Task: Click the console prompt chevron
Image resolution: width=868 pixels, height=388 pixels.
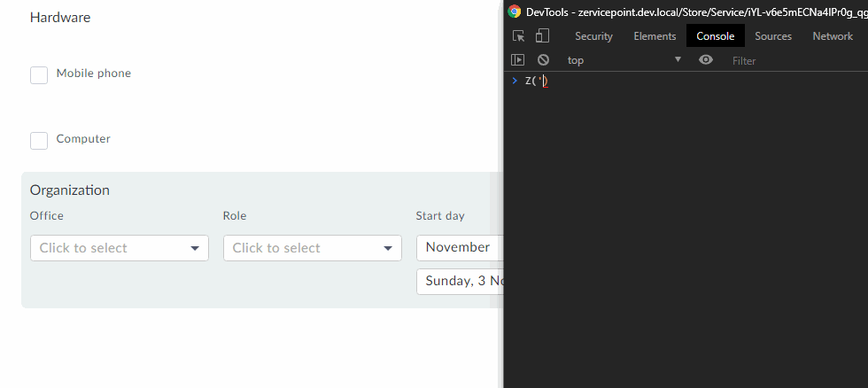Action: 515,81
